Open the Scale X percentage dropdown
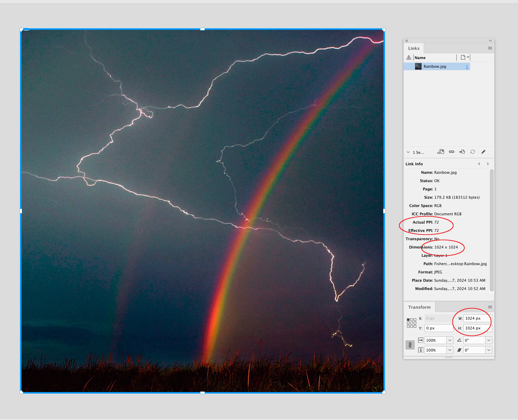The width and height of the screenshot is (518, 420). tap(450, 340)
